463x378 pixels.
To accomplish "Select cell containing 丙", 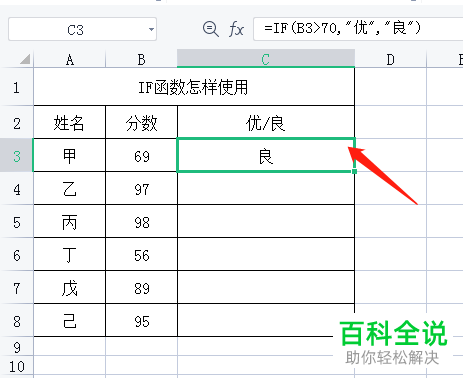I will [x=70, y=221].
